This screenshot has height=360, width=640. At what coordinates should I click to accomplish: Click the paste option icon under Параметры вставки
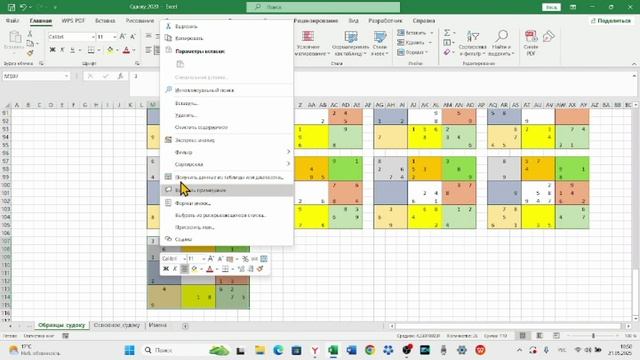[180, 64]
